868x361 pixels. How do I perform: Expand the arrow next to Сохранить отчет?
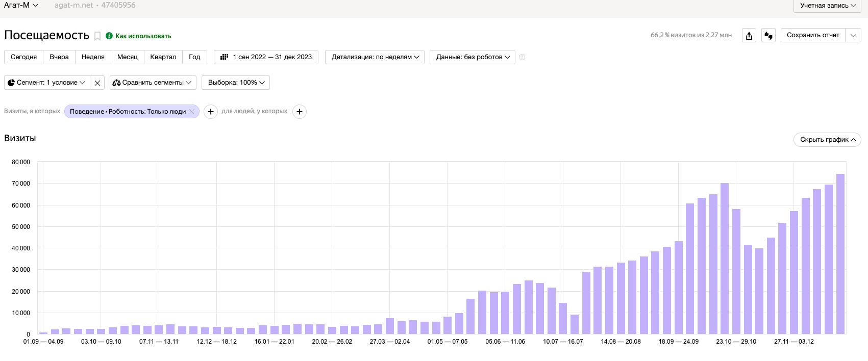853,35
